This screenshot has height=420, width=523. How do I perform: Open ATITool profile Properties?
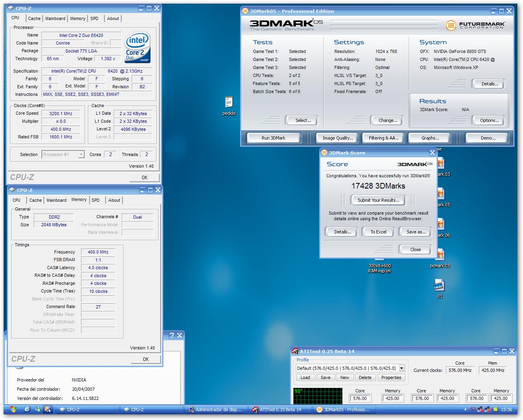391,377
